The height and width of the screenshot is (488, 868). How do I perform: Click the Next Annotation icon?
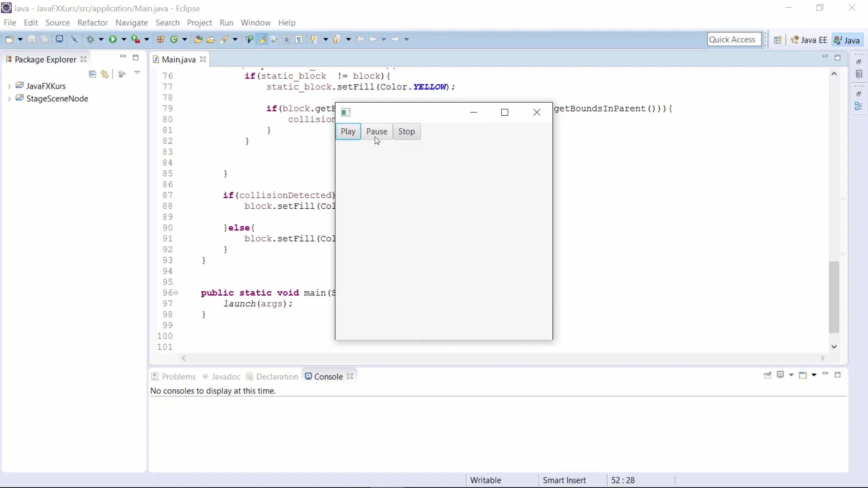[314, 39]
